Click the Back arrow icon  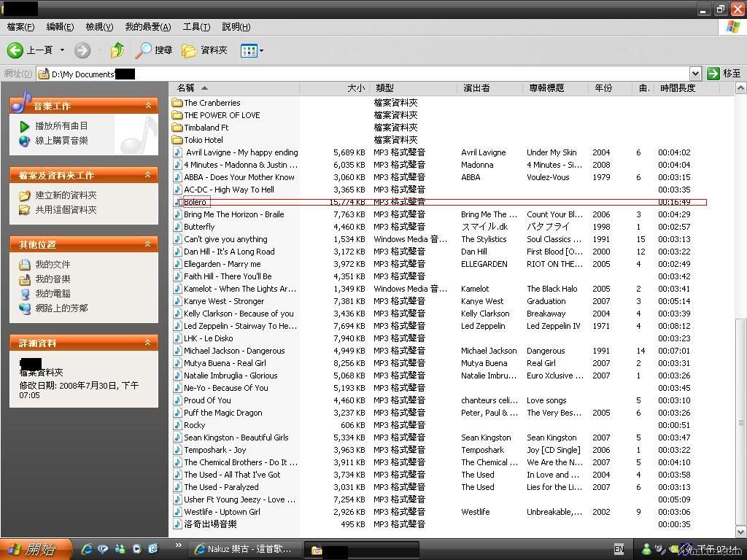15,50
